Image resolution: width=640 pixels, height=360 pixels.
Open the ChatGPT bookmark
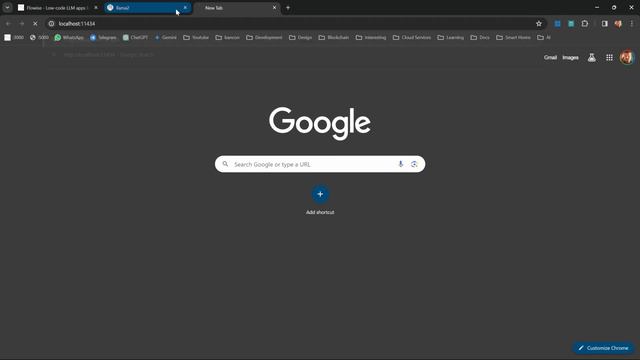point(135,38)
